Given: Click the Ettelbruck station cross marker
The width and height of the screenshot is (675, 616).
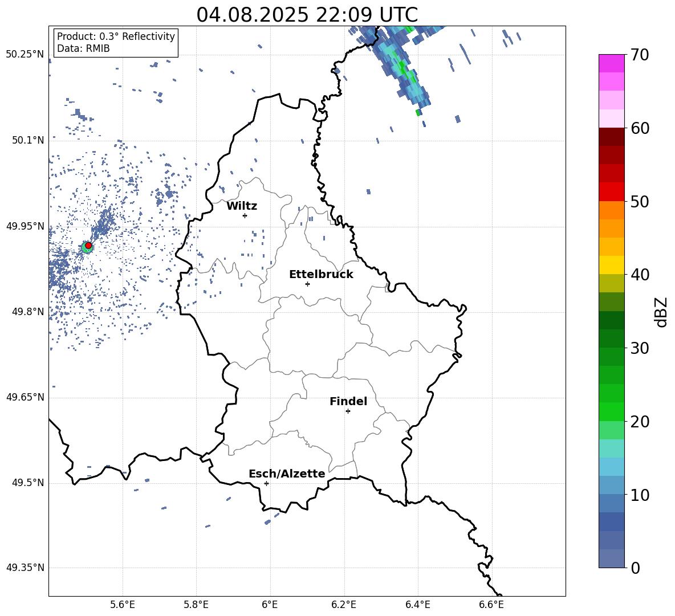Looking at the screenshot, I should (x=307, y=284).
